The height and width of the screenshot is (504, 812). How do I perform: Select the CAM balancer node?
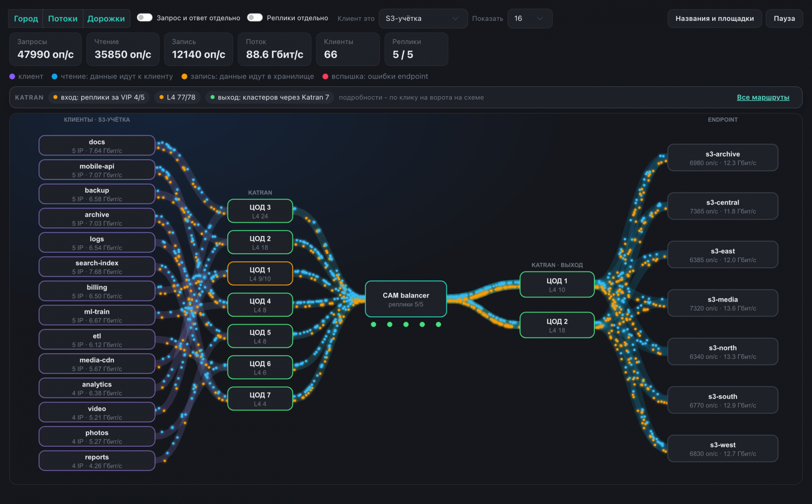406,299
